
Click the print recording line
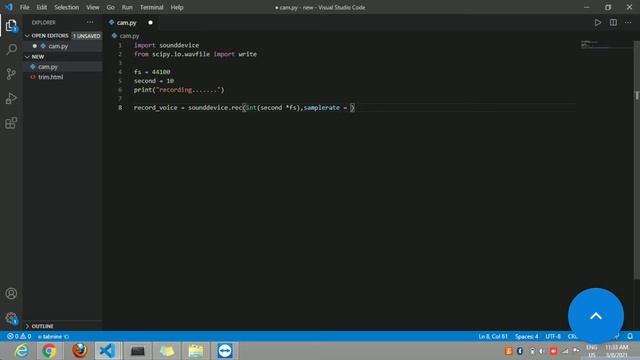(x=179, y=90)
